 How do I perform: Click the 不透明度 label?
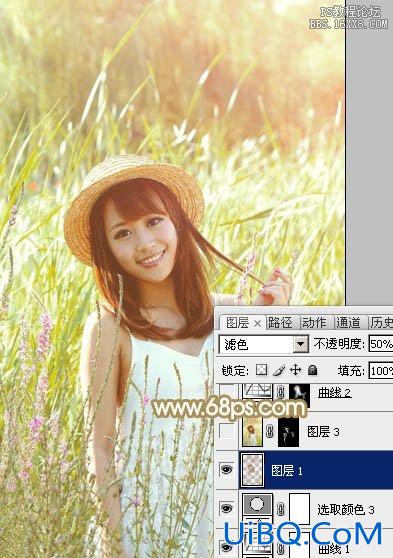(x=339, y=344)
